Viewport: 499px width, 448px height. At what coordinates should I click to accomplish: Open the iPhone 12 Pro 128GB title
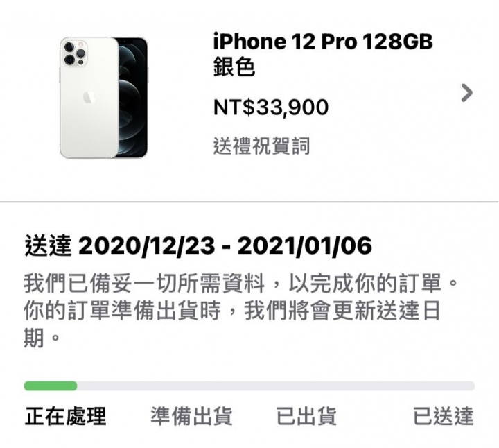pos(323,42)
